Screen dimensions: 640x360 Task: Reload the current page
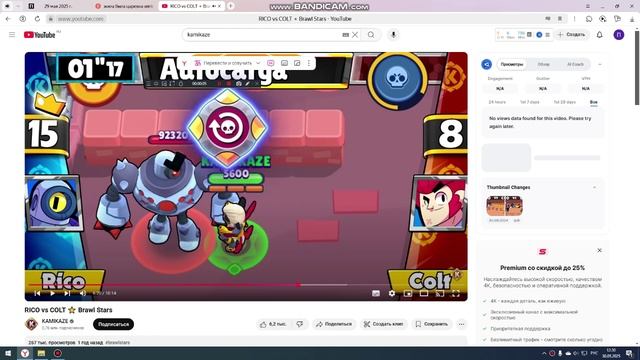pos(37,19)
